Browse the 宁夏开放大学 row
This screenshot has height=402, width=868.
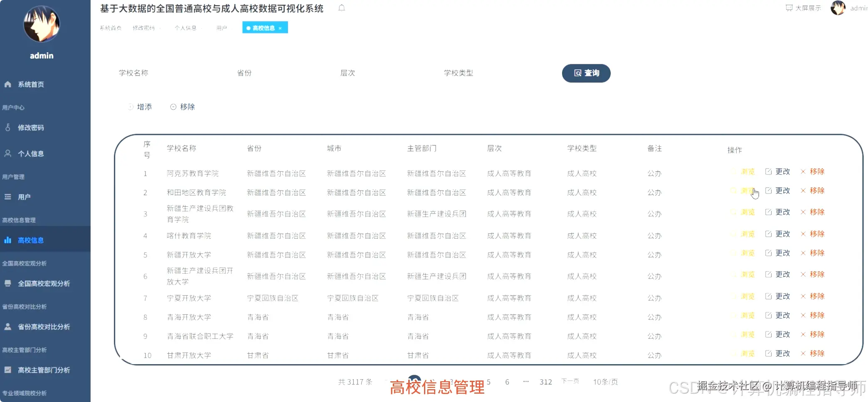pos(743,296)
